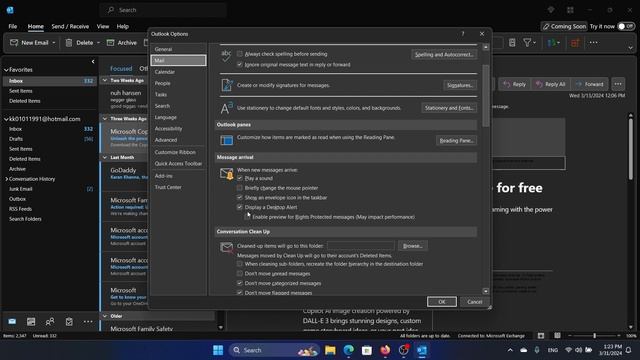The image size is (640, 360).
Task: Select Trust Center options category
Action: tap(178, 187)
